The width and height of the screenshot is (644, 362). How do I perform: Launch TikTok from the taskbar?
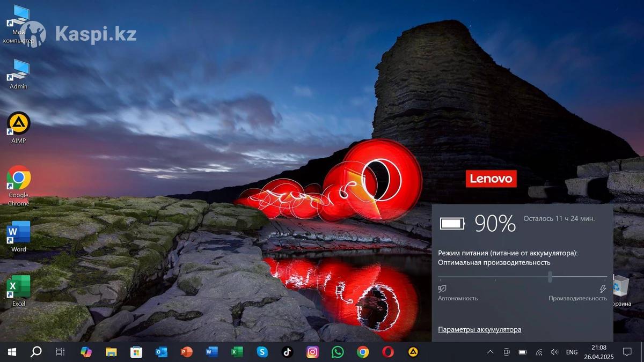coord(287,352)
